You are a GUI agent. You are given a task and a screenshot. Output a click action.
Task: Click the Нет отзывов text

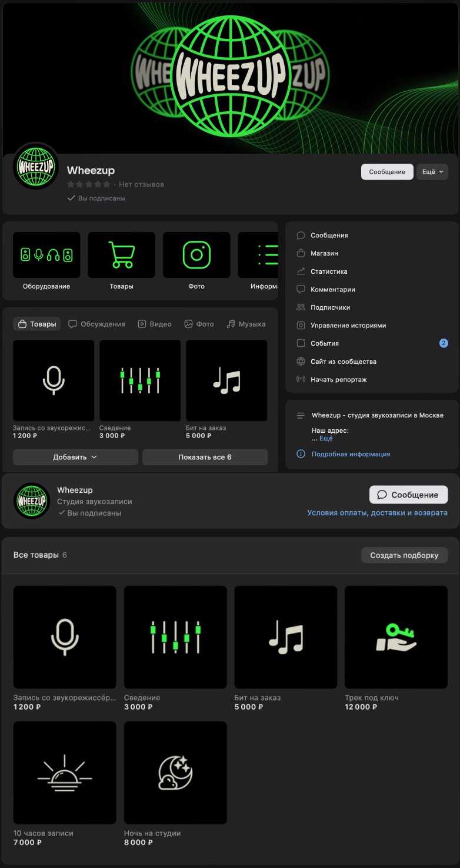click(x=141, y=184)
